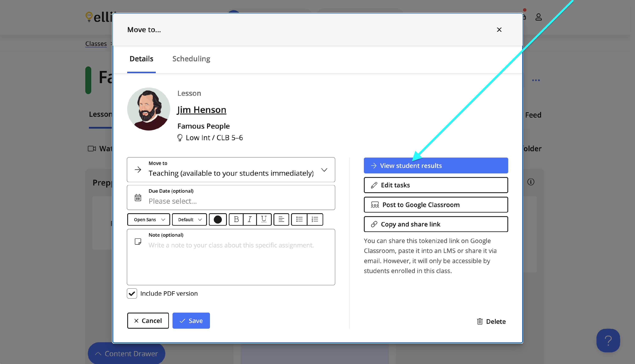Viewport: 635px width, 364px height.
Task: Click Post to Google Classroom
Action: pos(436,205)
